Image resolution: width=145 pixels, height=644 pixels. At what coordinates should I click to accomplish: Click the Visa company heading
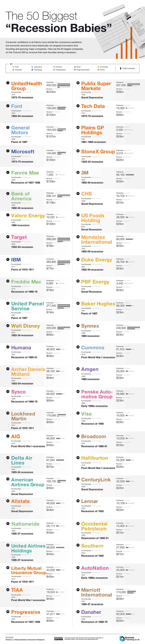86,414
